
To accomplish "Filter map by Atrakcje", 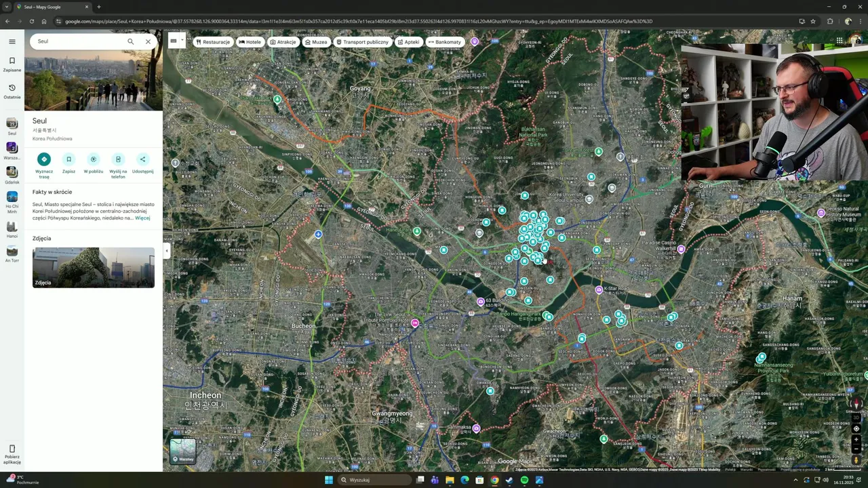I will [283, 42].
